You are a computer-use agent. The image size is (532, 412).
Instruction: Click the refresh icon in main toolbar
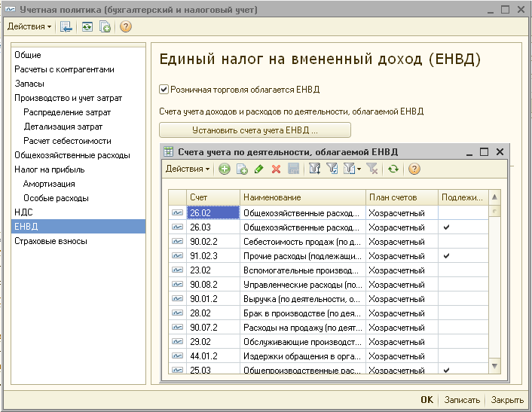(87, 26)
